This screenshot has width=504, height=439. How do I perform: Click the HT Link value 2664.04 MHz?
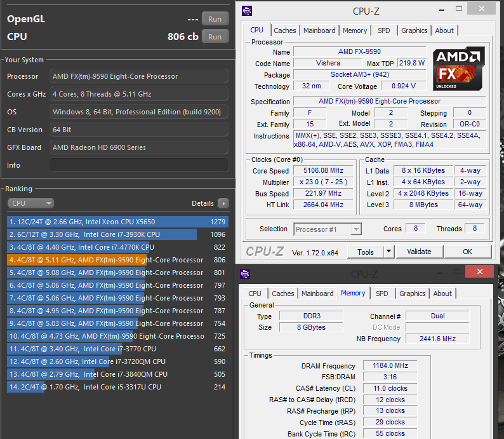tap(323, 205)
